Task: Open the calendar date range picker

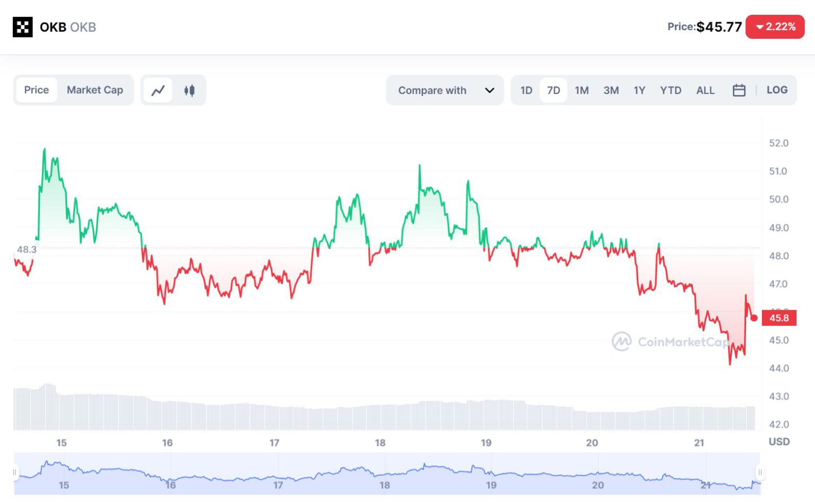Action: (x=739, y=91)
